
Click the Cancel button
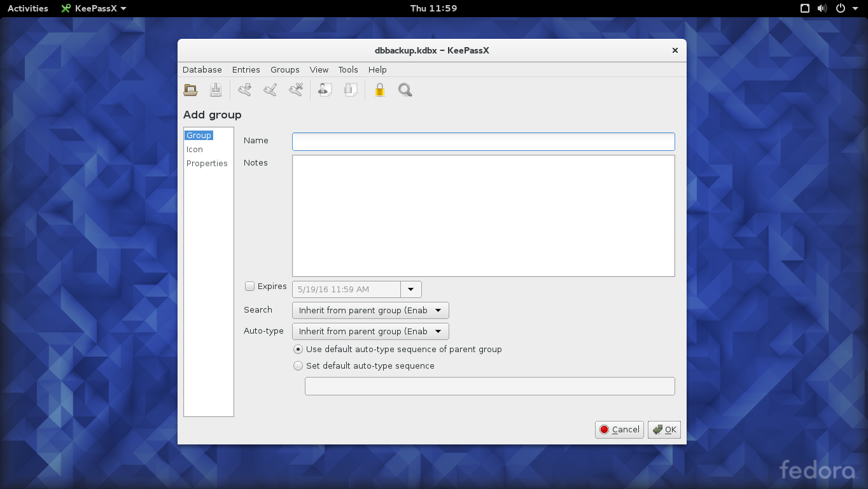(620, 430)
